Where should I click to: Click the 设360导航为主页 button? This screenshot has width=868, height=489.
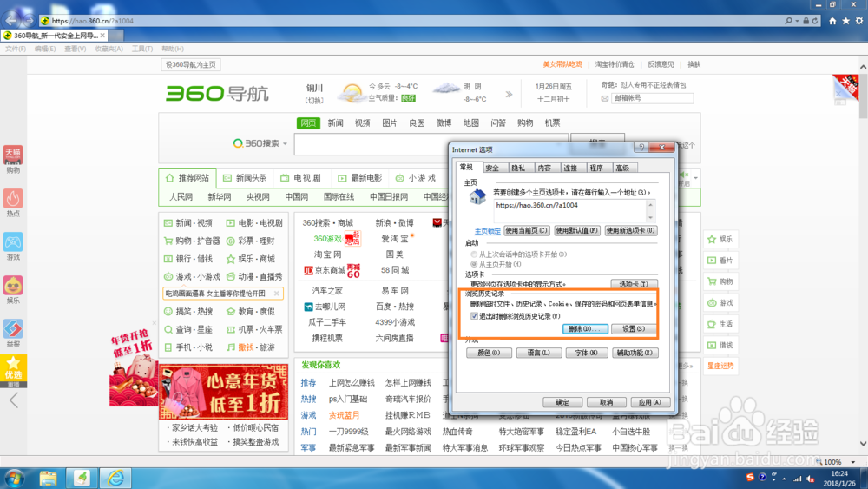pos(191,65)
